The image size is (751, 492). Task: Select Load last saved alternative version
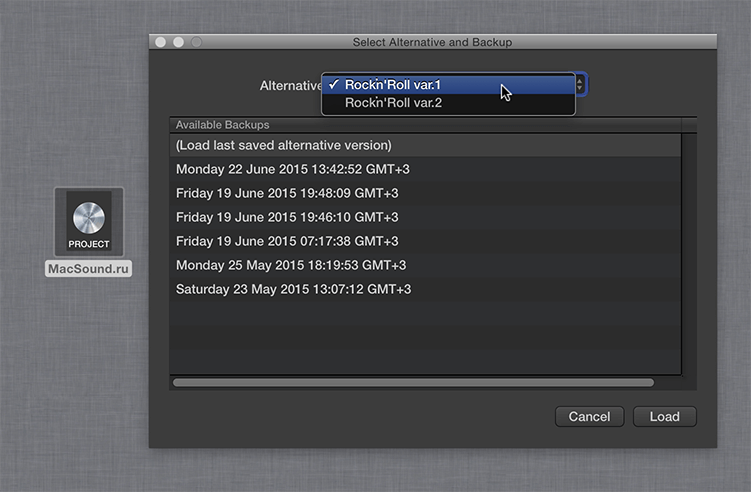pyautogui.click(x=425, y=145)
